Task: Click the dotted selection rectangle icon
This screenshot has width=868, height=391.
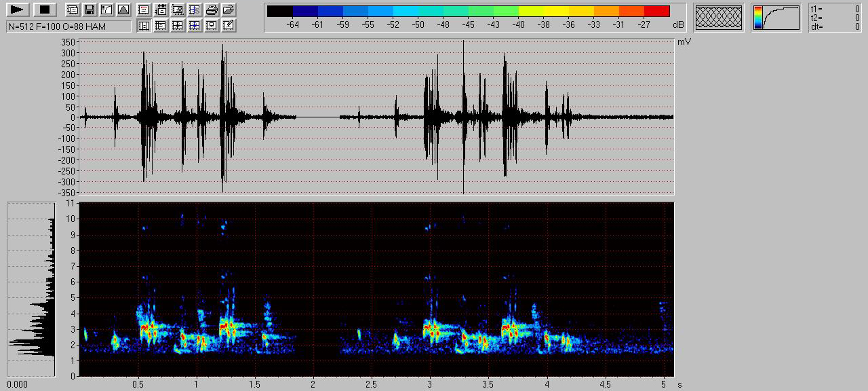Action: click(178, 10)
